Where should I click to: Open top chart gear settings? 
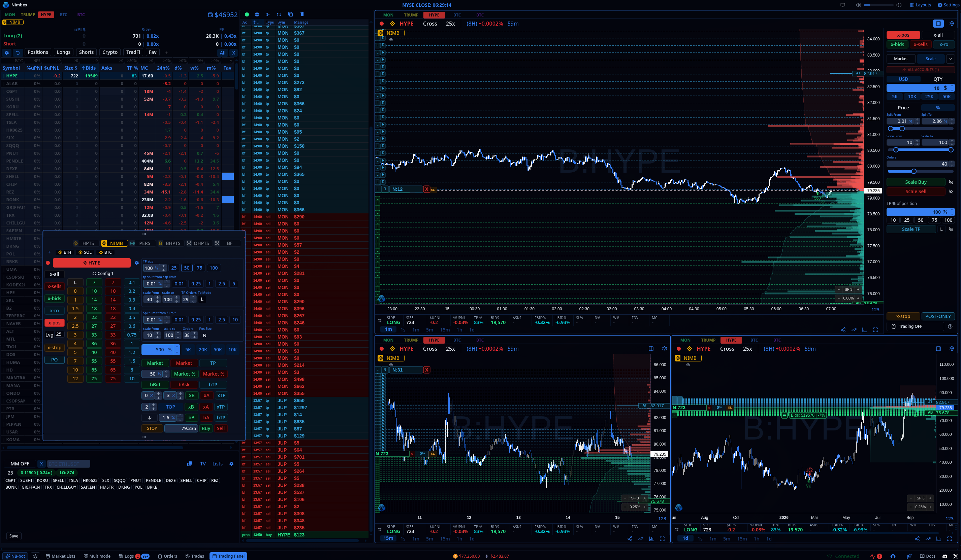click(x=952, y=24)
